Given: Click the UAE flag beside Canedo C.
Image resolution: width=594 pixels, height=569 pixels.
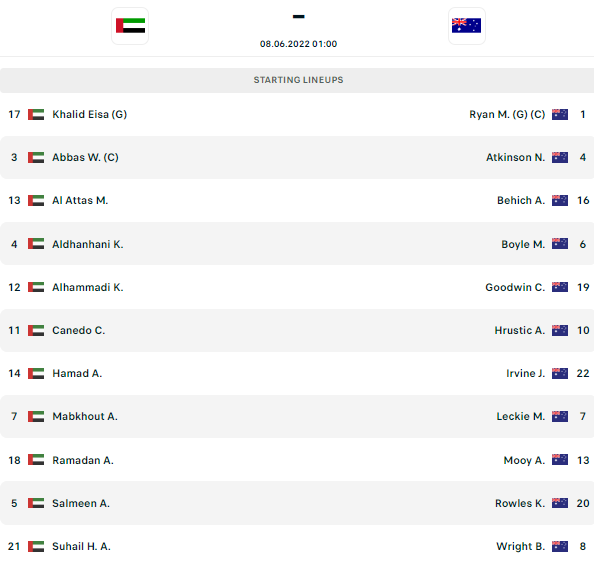Looking at the screenshot, I should [36, 330].
